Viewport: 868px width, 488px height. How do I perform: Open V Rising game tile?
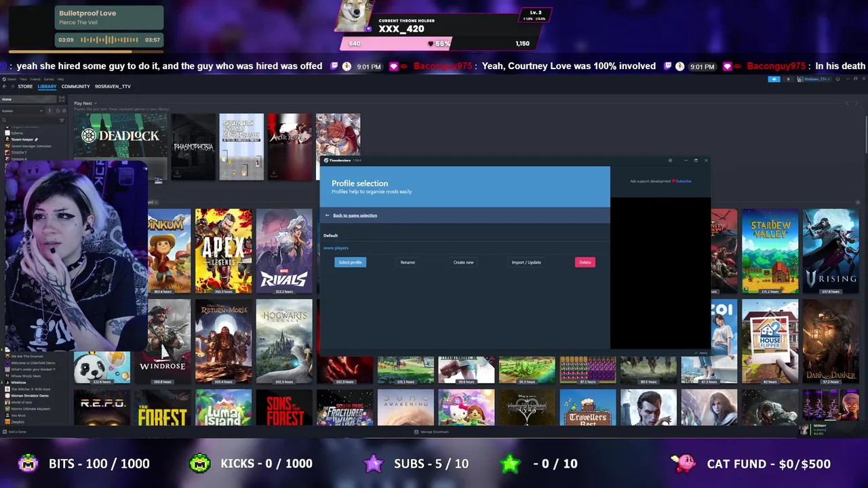click(x=831, y=251)
